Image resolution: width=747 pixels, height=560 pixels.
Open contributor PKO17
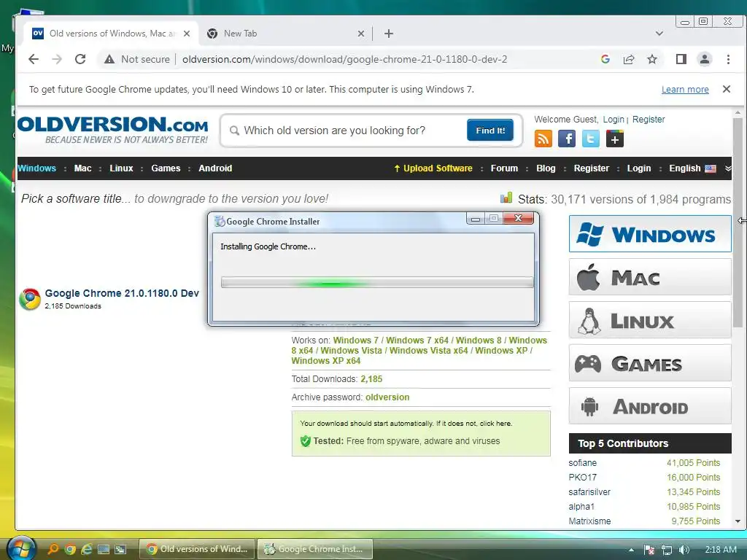pyautogui.click(x=582, y=478)
